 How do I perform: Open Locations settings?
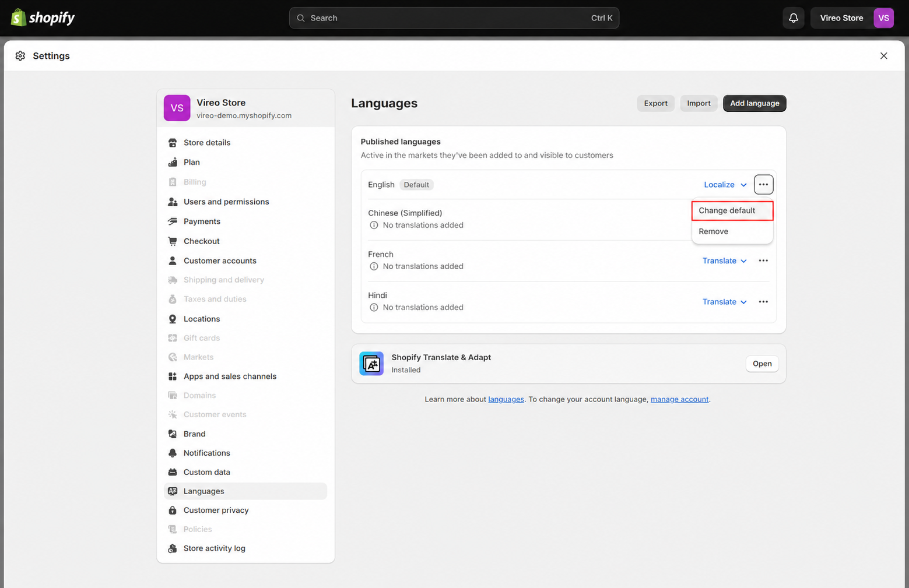[245, 319]
